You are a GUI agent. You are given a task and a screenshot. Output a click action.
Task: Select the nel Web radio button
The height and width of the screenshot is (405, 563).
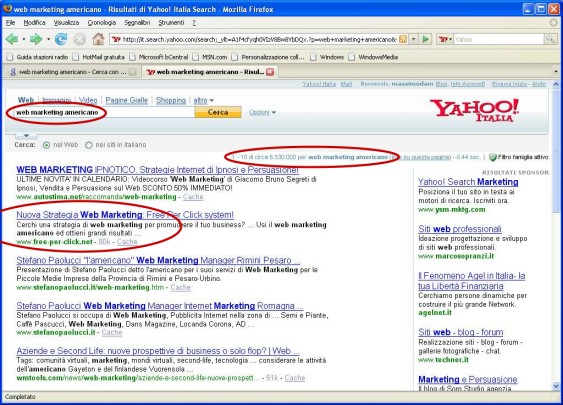[46, 145]
